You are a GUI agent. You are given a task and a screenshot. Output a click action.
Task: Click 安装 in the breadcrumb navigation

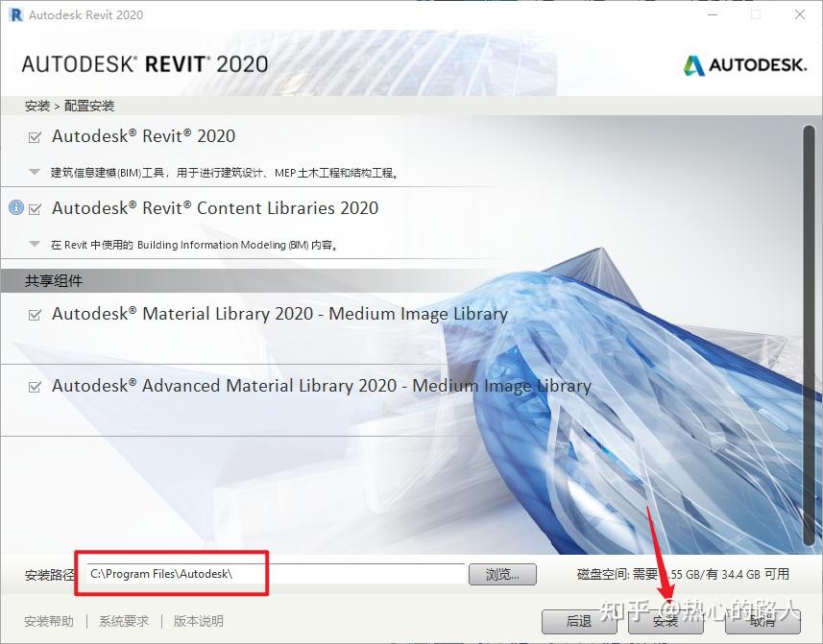point(36,106)
